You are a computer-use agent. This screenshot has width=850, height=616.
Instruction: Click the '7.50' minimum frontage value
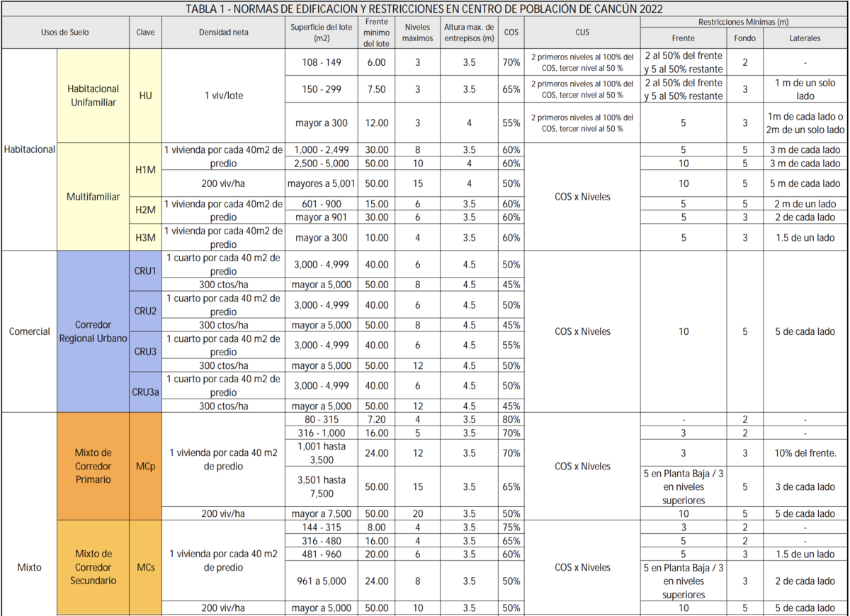click(x=377, y=89)
